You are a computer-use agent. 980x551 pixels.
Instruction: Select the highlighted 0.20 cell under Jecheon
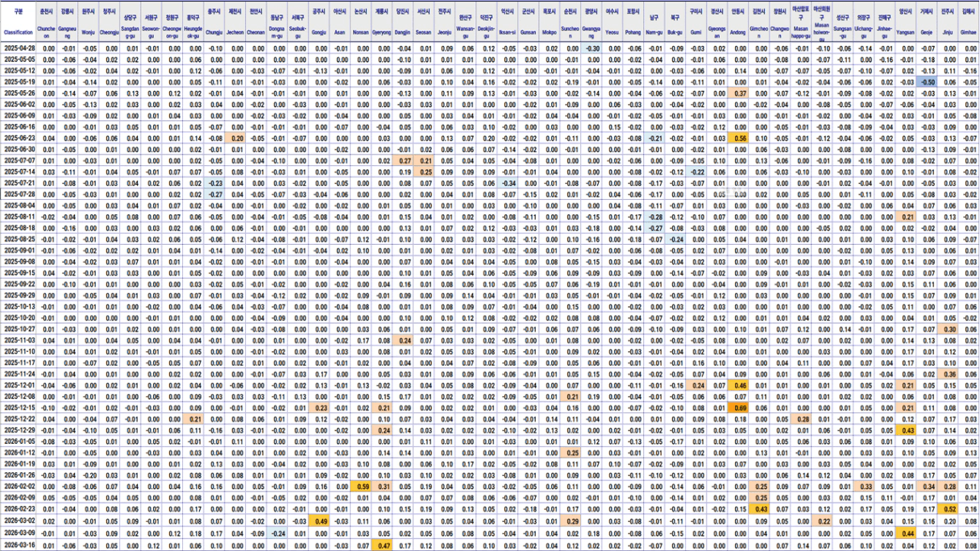(x=235, y=138)
